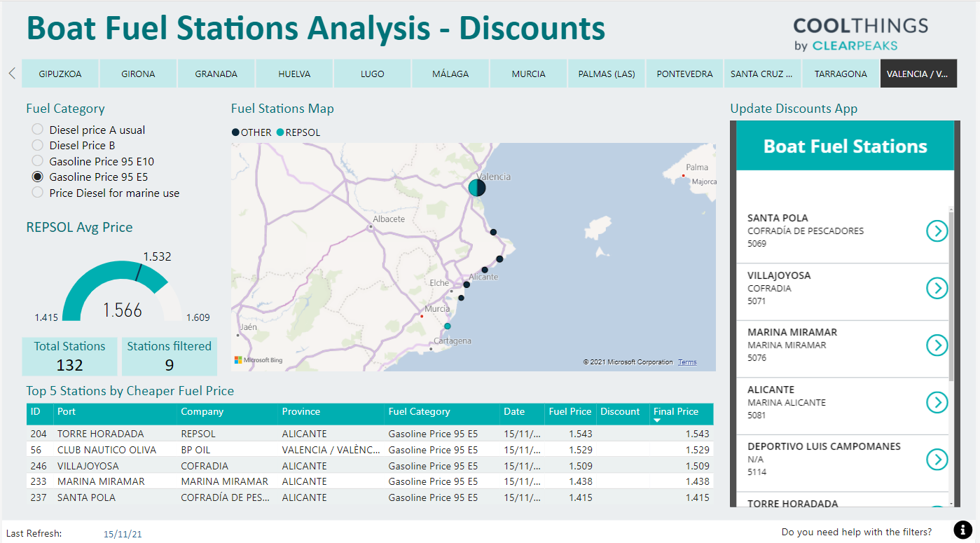This screenshot has height=543, width=980.
Task: Click Final Price value 1.543
Action: click(x=698, y=434)
